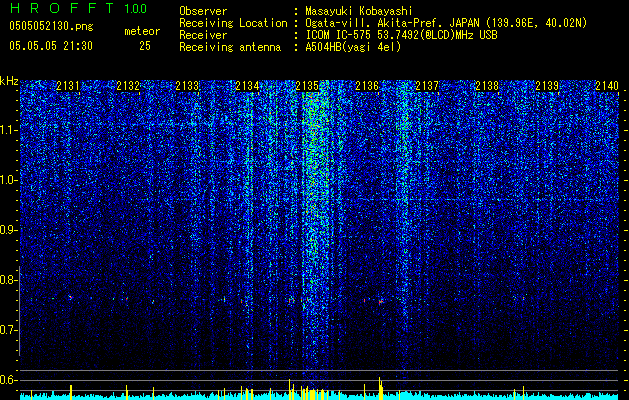Click the 0.7 kHz frequency label
The width and height of the screenshot is (629, 400).
9,330
